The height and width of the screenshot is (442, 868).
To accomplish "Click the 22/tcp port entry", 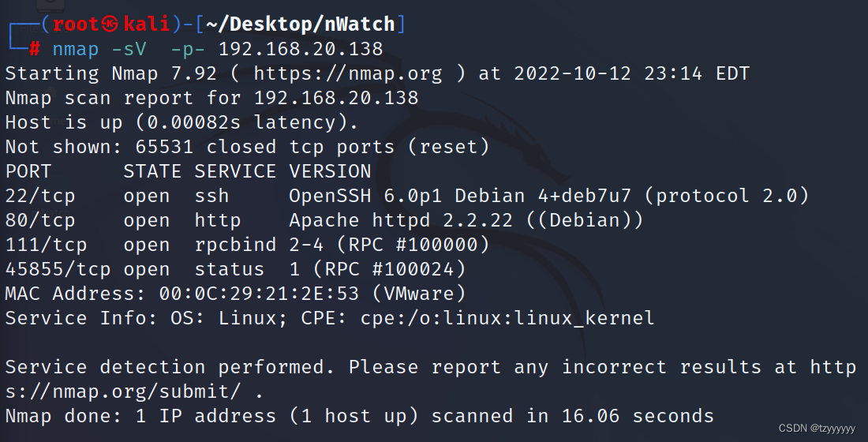I will point(40,196).
